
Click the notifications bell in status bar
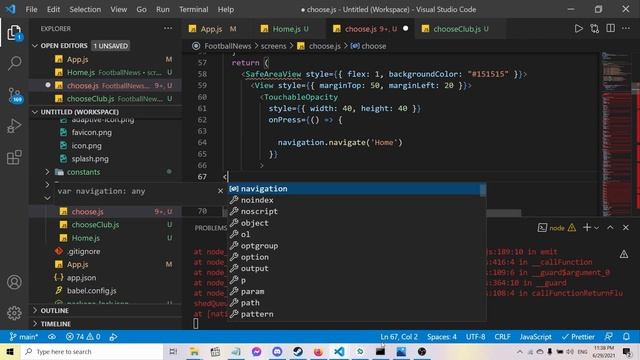tap(626, 337)
